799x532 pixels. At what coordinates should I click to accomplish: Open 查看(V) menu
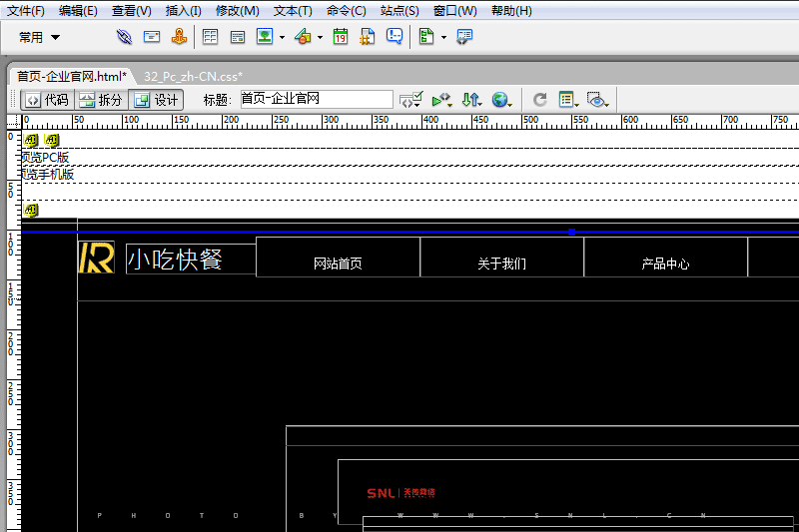[132, 11]
